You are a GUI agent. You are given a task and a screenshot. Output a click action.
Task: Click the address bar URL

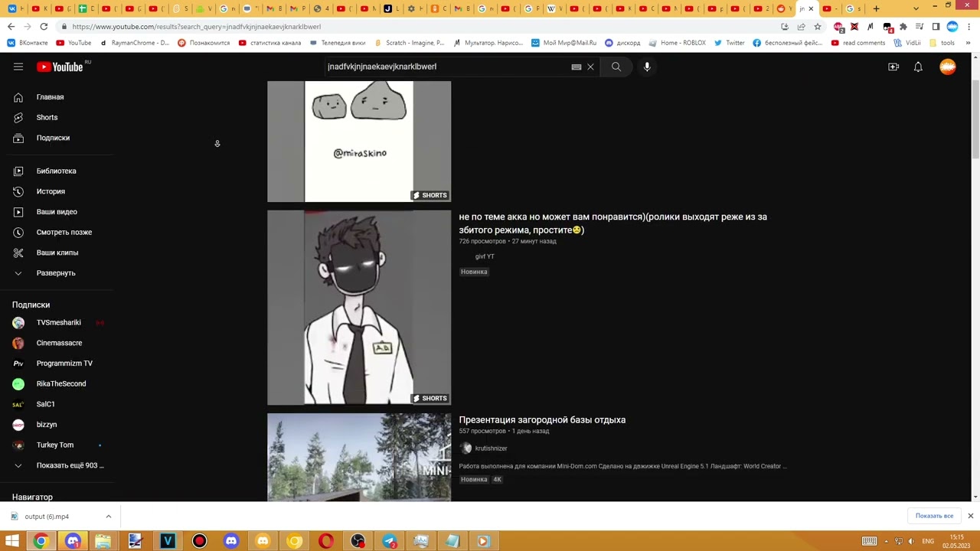point(196,27)
